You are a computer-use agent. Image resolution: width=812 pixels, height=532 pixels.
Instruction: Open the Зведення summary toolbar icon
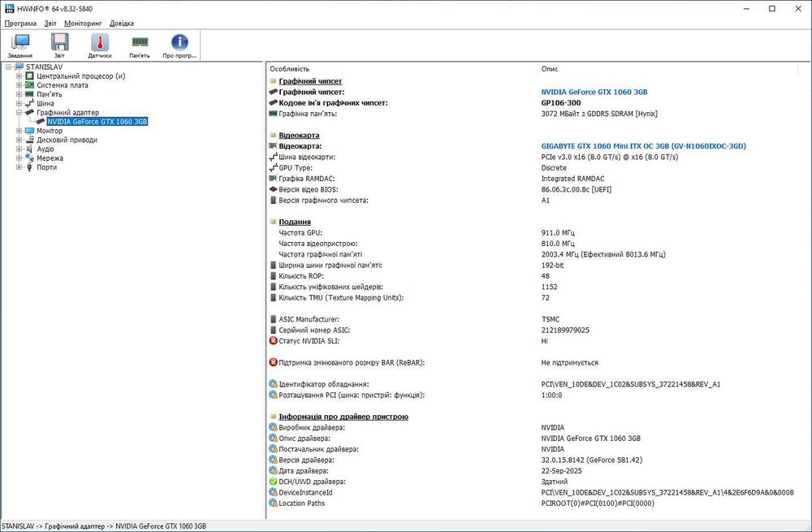click(x=20, y=42)
